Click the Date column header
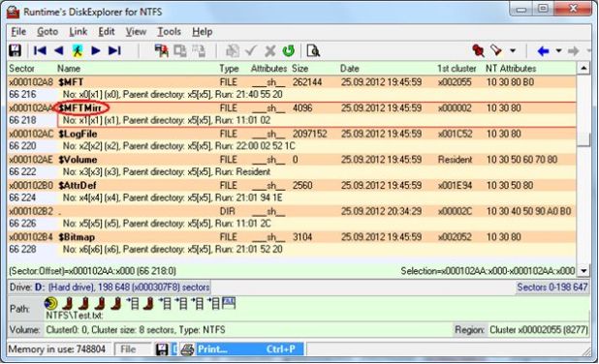Screen dimensions: 599x364 click(x=350, y=69)
